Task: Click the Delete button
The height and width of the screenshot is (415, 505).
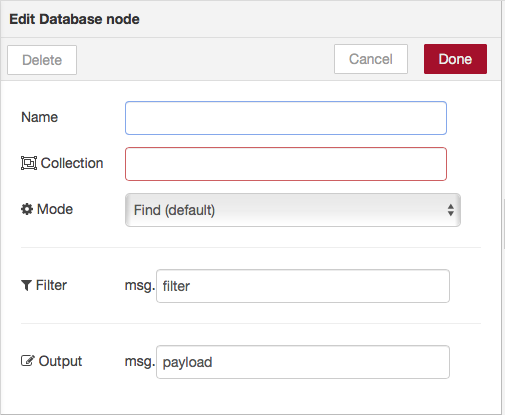Action: pos(42,60)
